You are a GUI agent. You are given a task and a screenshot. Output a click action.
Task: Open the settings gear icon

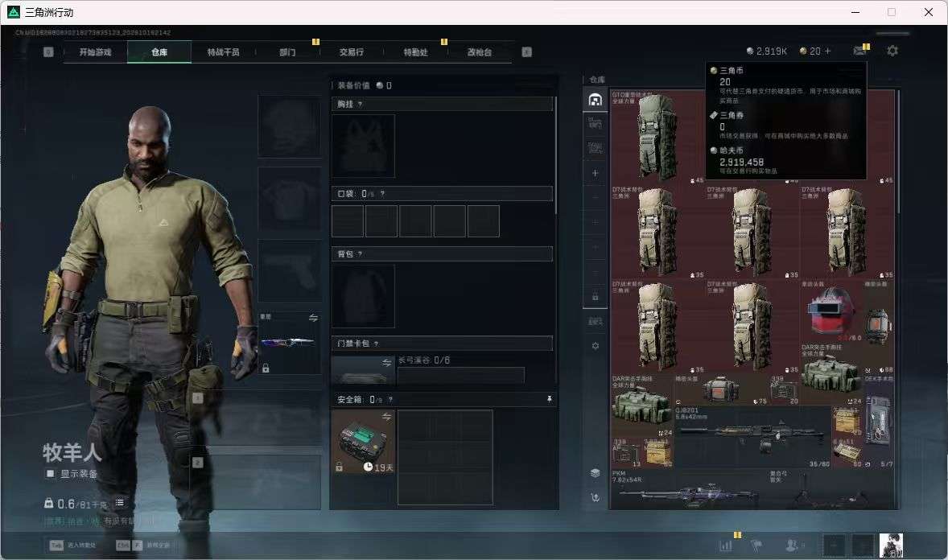892,51
